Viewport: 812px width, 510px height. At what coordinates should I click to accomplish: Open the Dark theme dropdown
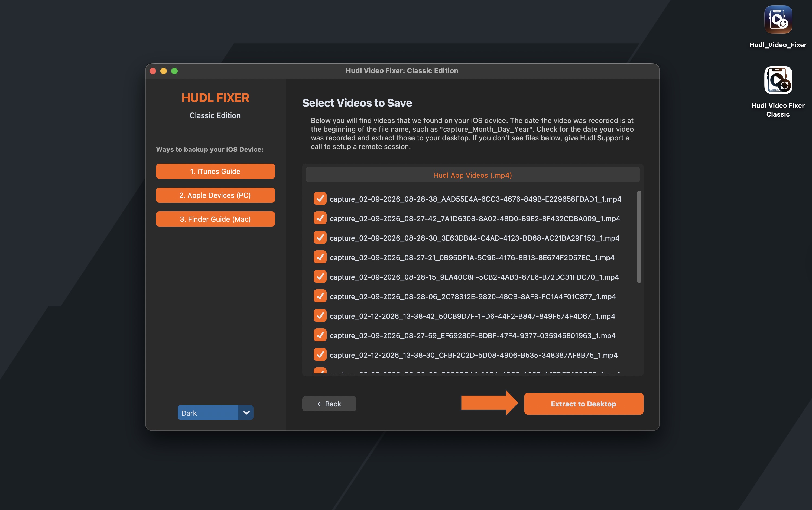(x=215, y=412)
